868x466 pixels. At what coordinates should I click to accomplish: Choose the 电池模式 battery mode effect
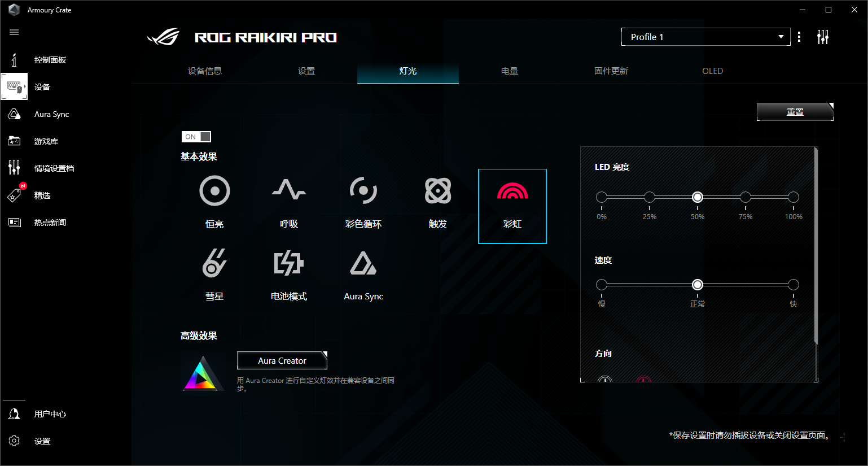[289, 263]
